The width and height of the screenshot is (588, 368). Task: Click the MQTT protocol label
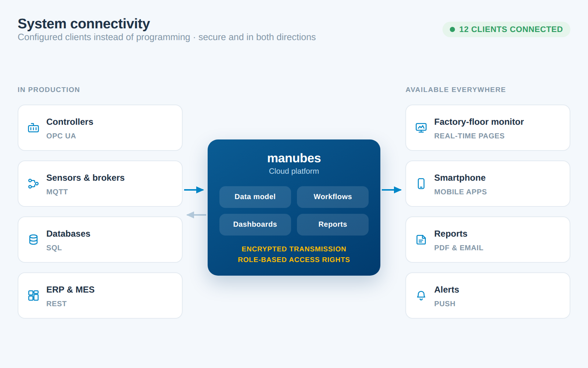57,192
